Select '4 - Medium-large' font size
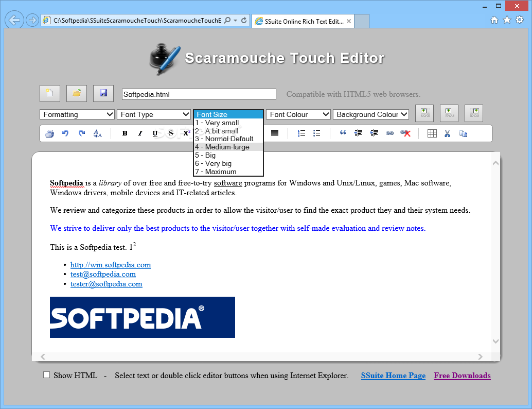 [x=228, y=147]
